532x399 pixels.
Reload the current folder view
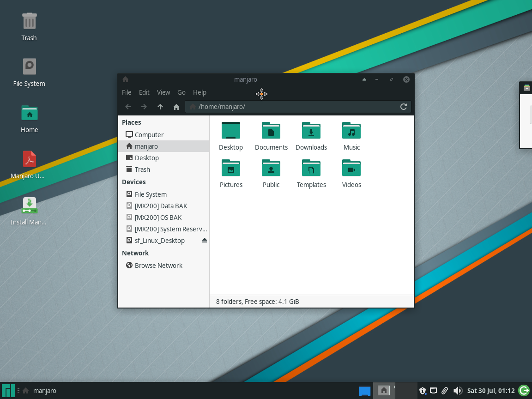[404, 107]
